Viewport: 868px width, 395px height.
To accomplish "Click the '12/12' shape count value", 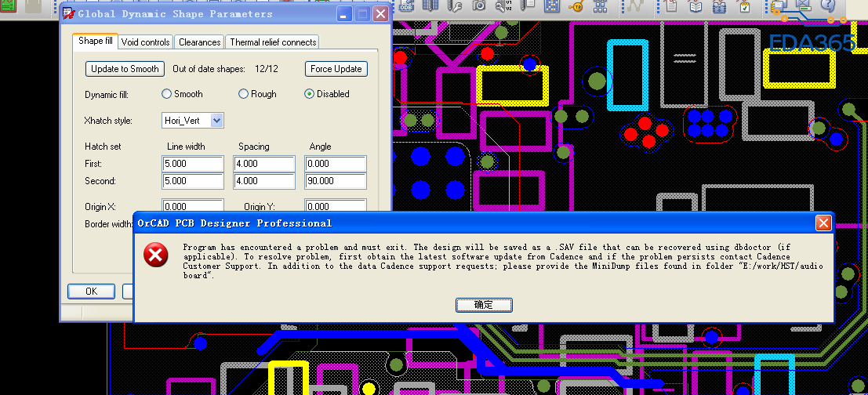I will (267, 69).
